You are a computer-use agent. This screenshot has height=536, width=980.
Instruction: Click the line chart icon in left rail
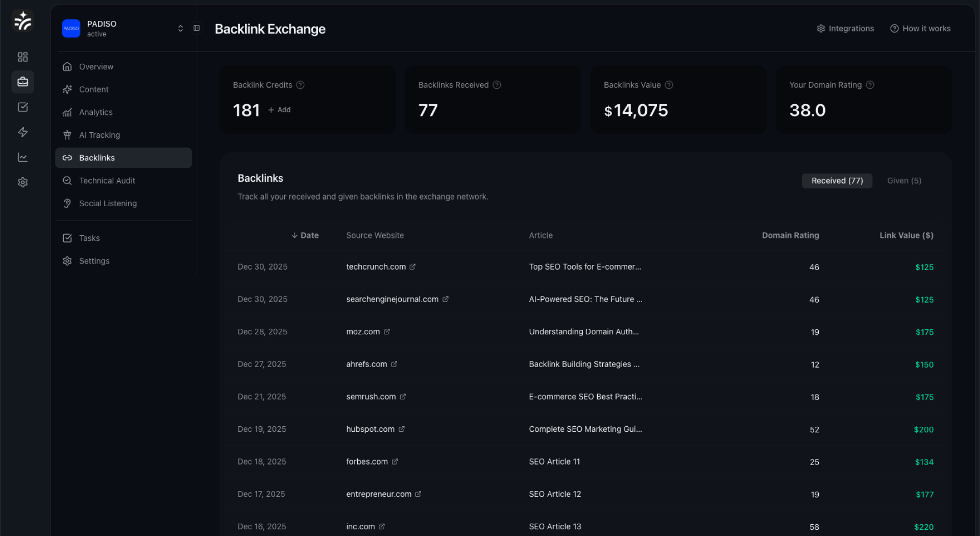22,157
